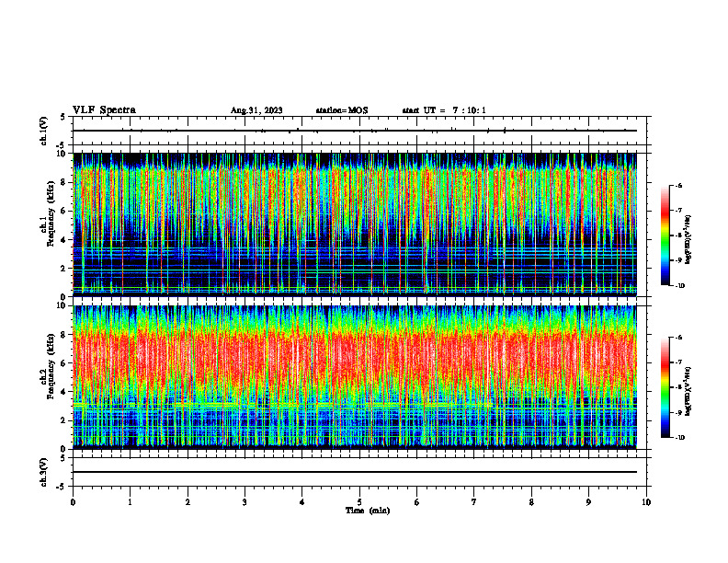
Task: Click the "-9" label on ch.2 color bar
Action: [x=678, y=412]
